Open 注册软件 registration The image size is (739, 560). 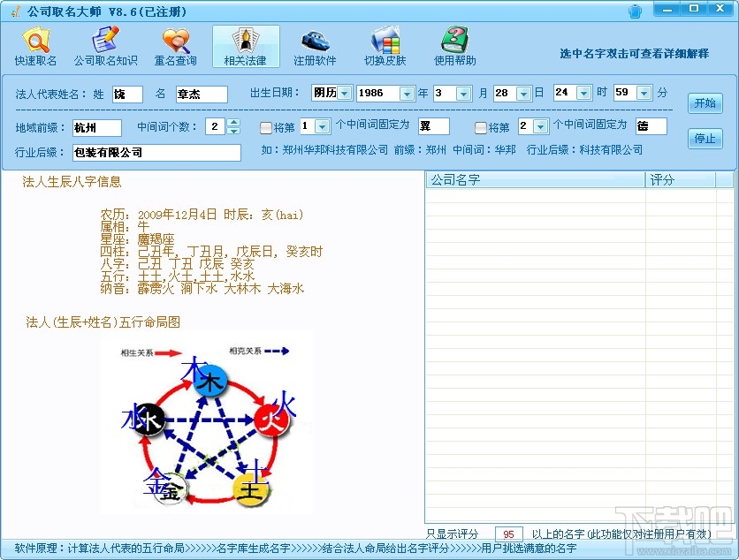pyautogui.click(x=315, y=46)
